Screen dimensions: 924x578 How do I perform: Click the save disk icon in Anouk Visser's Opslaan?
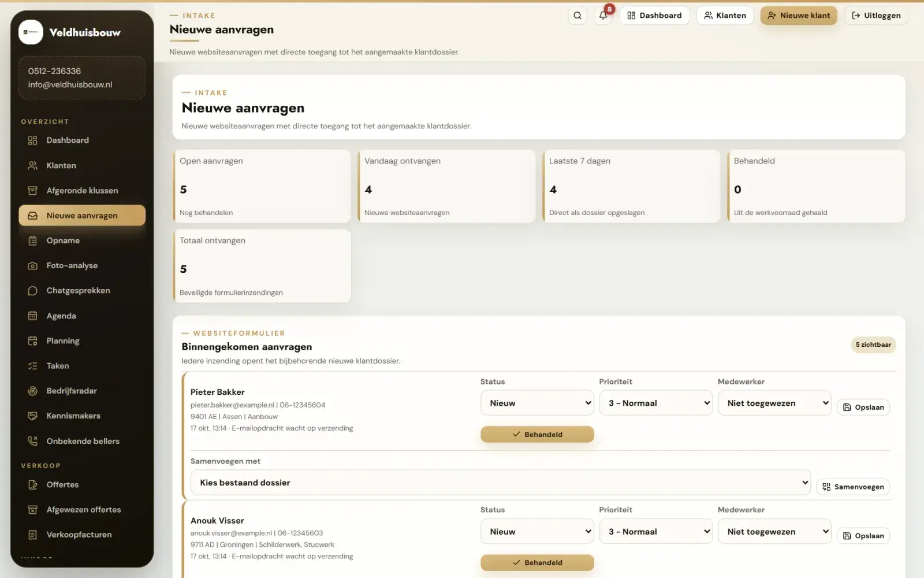tap(847, 536)
